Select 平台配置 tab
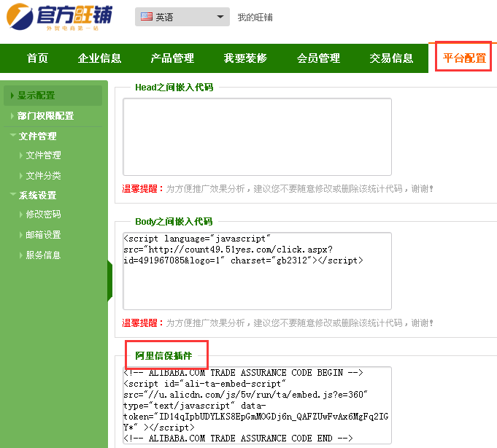The height and width of the screenshot is (448, 497). point(464,58)
